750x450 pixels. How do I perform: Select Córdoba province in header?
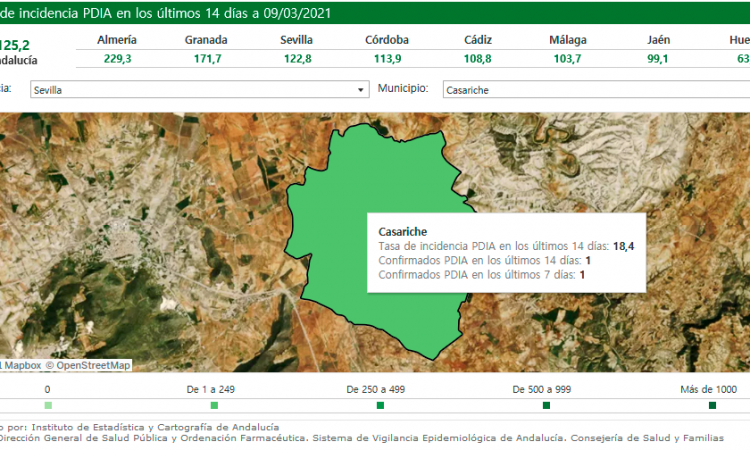[x=387, y=40]
